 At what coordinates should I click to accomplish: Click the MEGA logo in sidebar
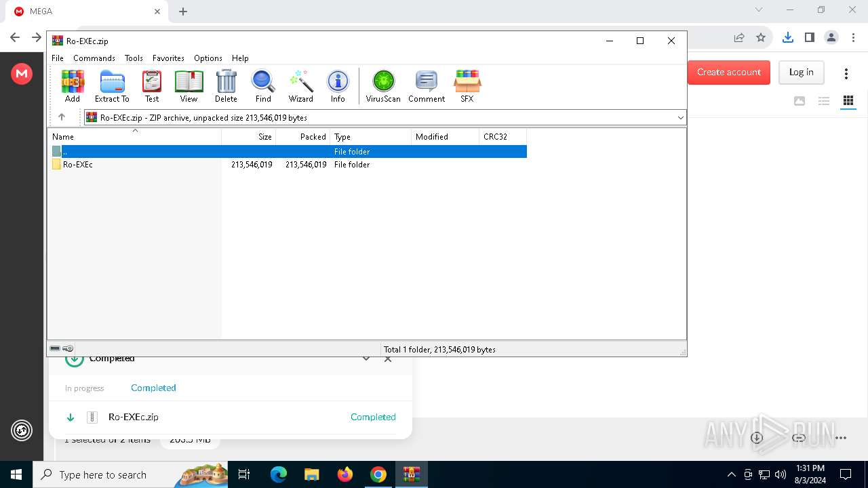click(22, 73)
